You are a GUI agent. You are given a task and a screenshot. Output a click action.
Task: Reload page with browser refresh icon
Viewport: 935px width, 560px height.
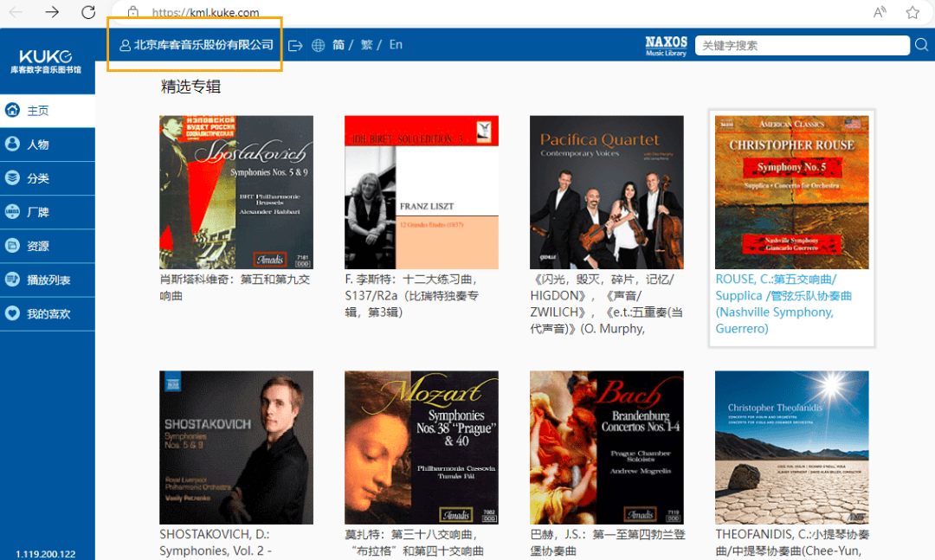tap(88, 12)
